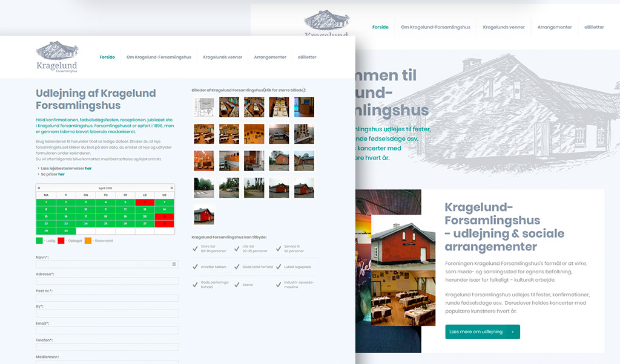Click the 'Udlejning af Kragelund Forsamlingshus' heading

pos(96,99)
